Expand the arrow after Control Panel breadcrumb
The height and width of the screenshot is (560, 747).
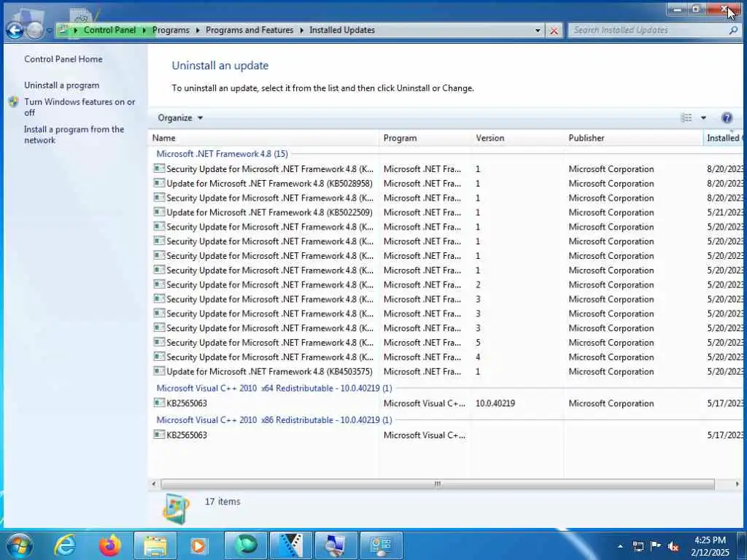coord(144,30)
